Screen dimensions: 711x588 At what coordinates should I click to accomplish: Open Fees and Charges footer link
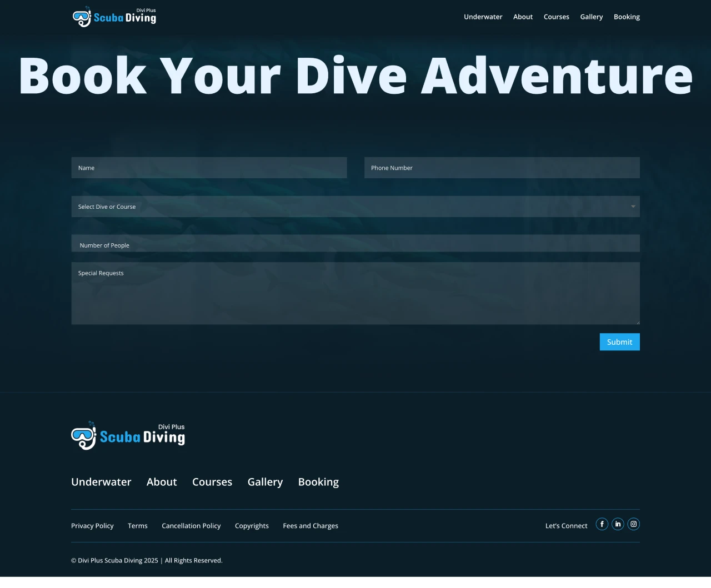pos(310,526)
